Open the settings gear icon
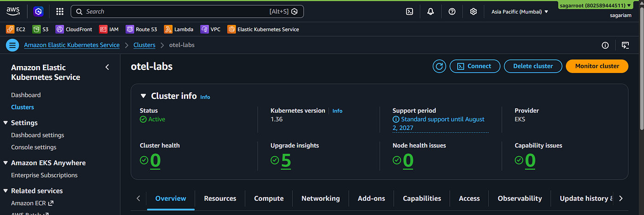 [x=473, y=11]
